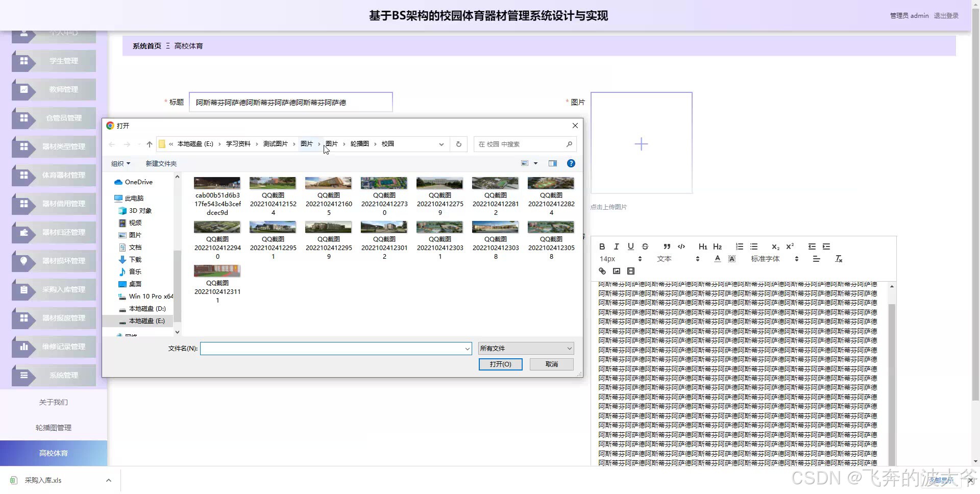Toggle underline formatting in the editor
The height and width of the screenshot is (494, 980).
[630, 246]
